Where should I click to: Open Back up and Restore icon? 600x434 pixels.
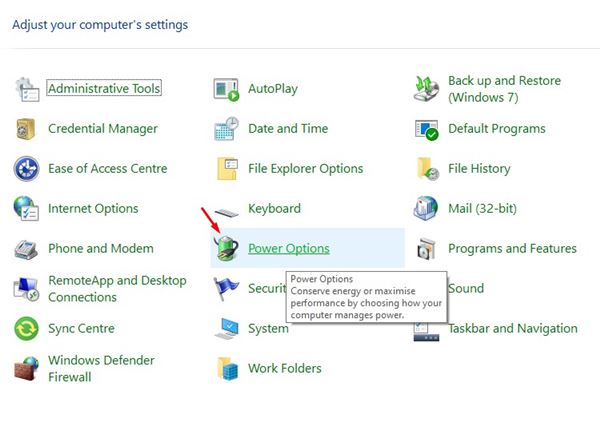(426, 89)
